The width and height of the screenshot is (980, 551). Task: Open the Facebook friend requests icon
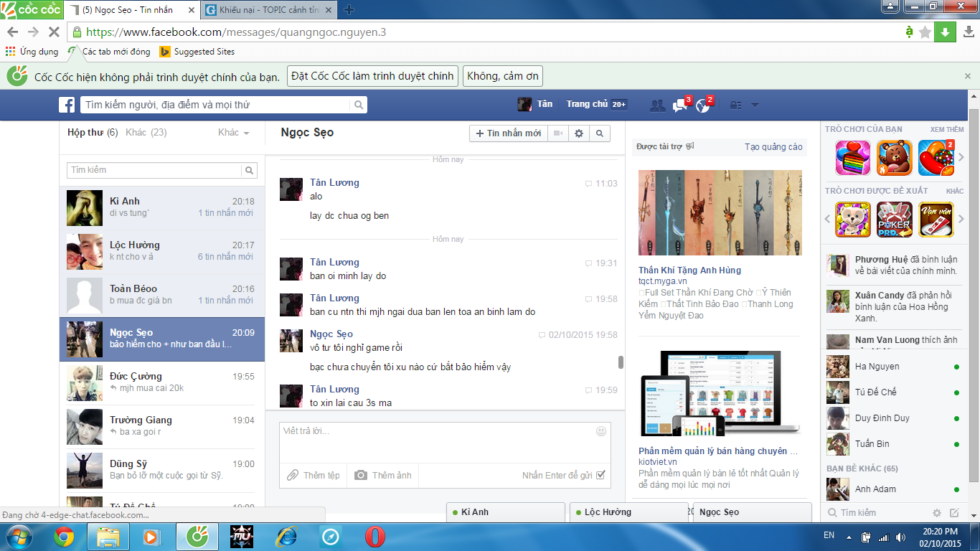pyautogui.click(x=656, y=105)
